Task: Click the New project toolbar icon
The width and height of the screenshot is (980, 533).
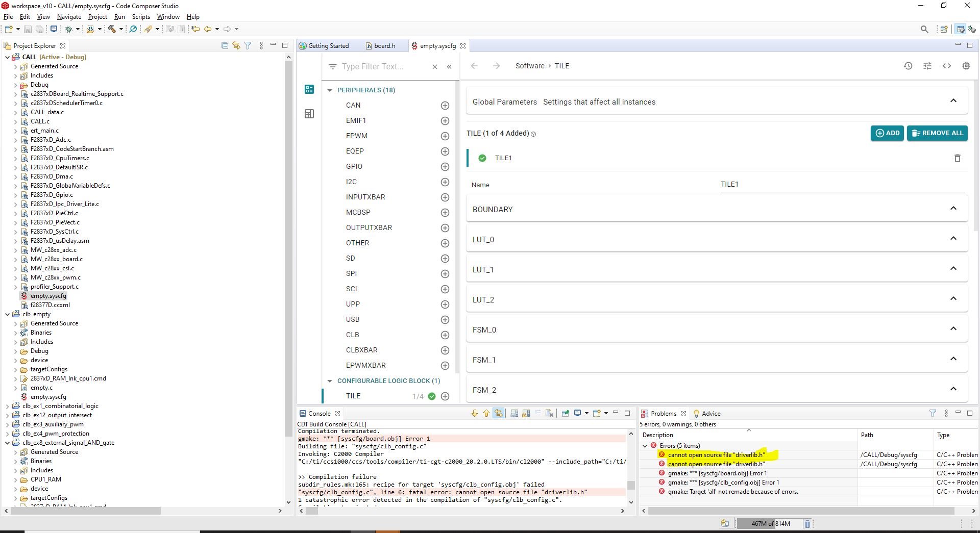Action: (x=9, y=29)
